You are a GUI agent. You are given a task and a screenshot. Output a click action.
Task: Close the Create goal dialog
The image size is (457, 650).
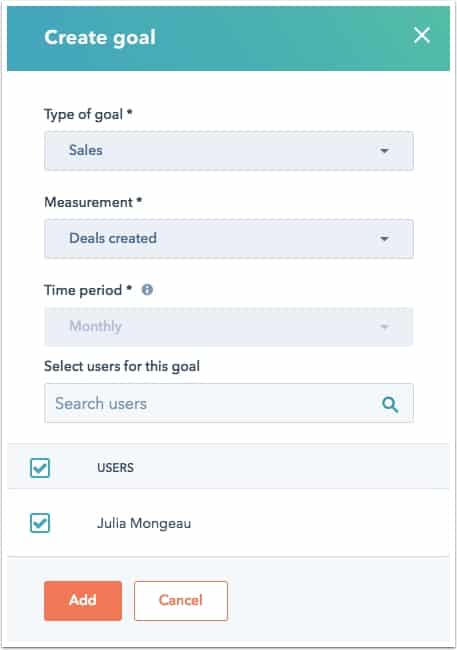[422, 36]
